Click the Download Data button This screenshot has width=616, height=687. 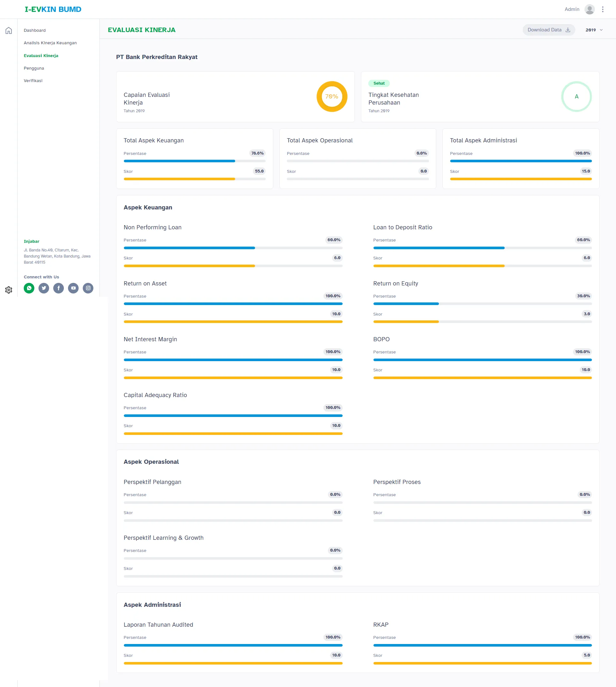tap(548, 30)
